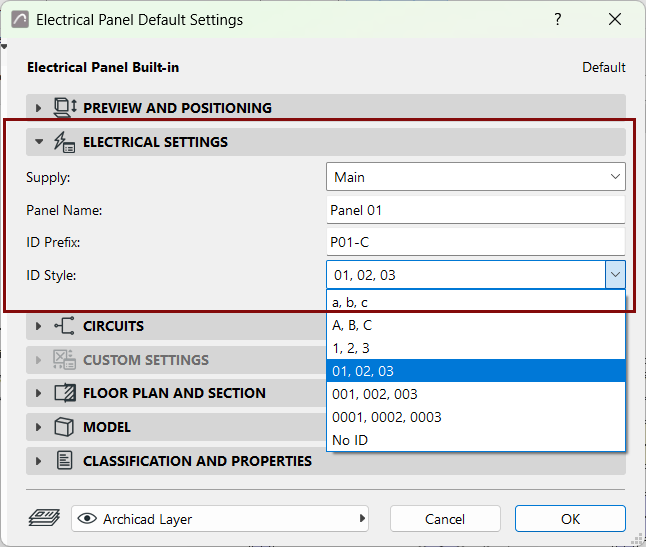Click the layers stack icon at bottom left
This screenshot has width=646, height=547.
point(44,518)
